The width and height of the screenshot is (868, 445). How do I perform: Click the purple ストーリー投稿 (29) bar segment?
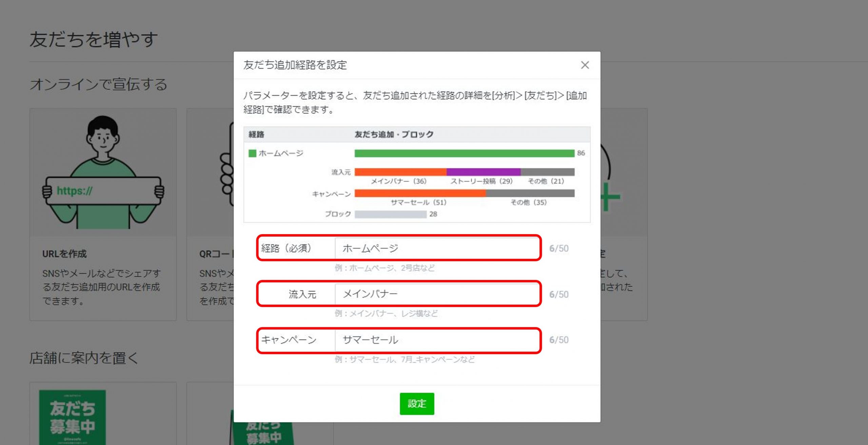484,172
